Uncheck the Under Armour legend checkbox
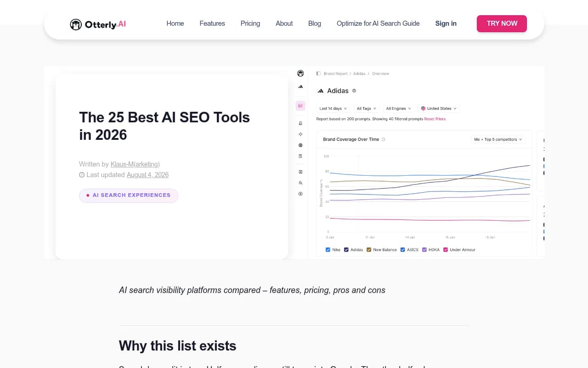 [446, 250]
